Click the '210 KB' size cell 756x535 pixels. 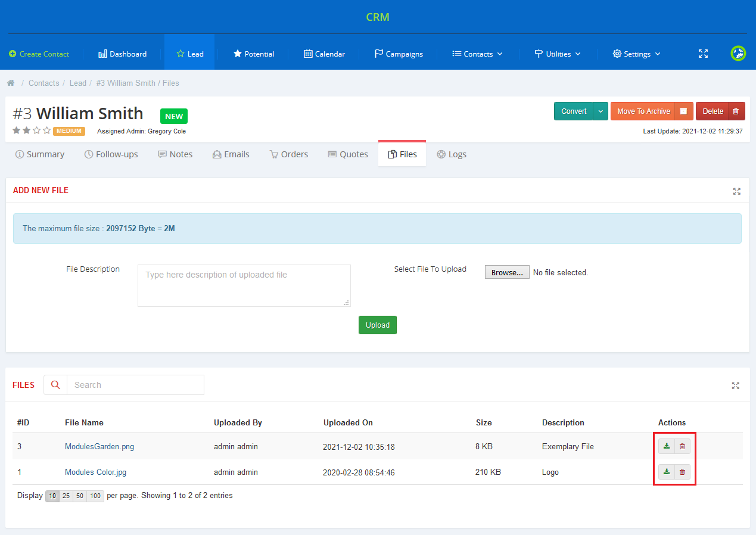pyautogui.click(x=488, y=472)
